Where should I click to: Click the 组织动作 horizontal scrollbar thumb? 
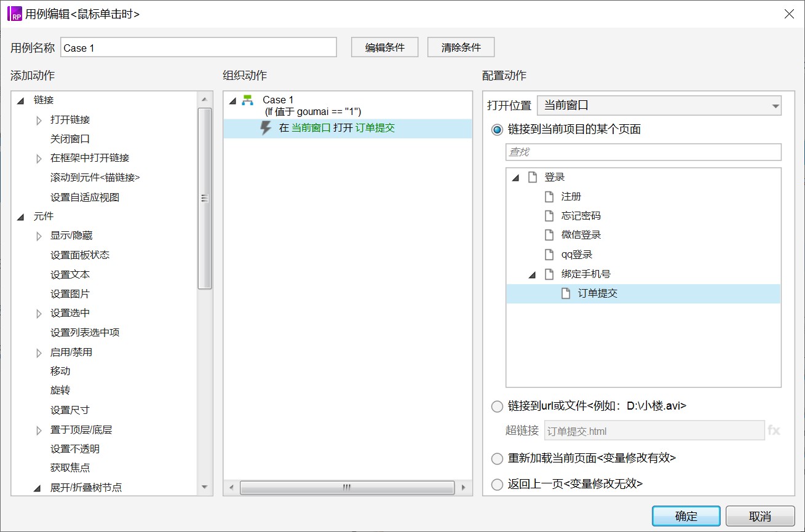[x=347, y=488]
